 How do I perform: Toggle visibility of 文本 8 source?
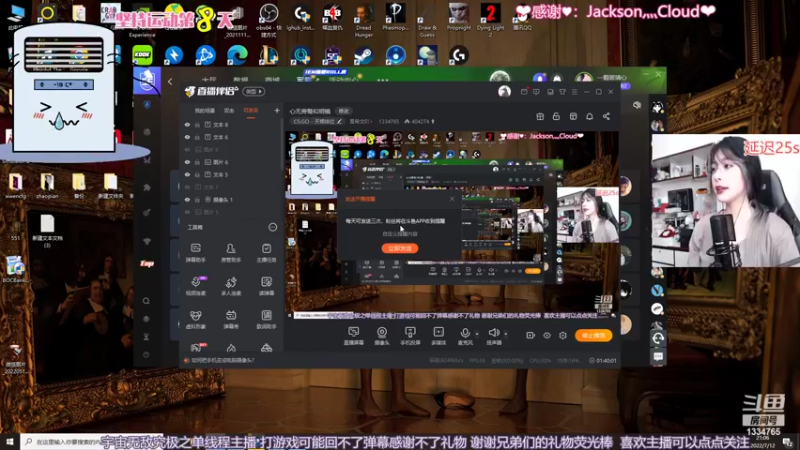[187, 124]
